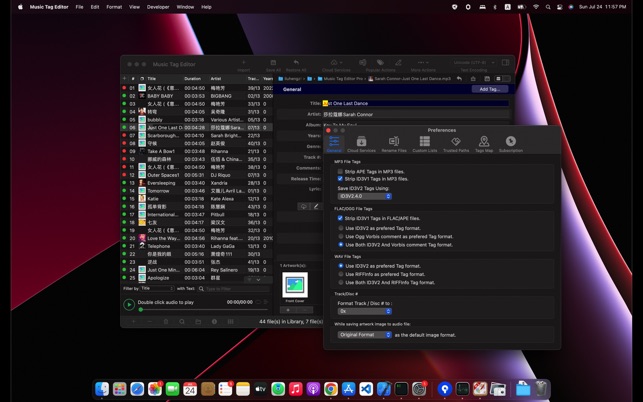Open Safari from the Dock
Screen dimensions: 643x402
137,388
